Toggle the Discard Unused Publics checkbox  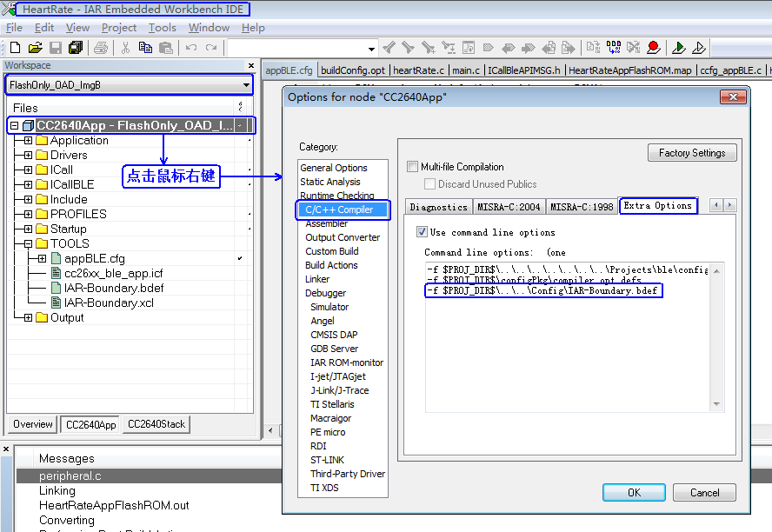click(429, 184)
